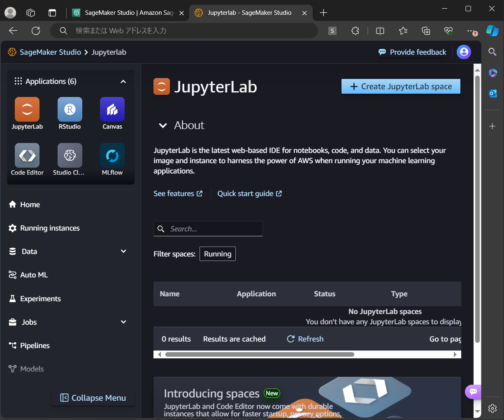Collapse the Applications panel
Image resolution: width=504 pixels, height=420 pixels.
[123, 81]
